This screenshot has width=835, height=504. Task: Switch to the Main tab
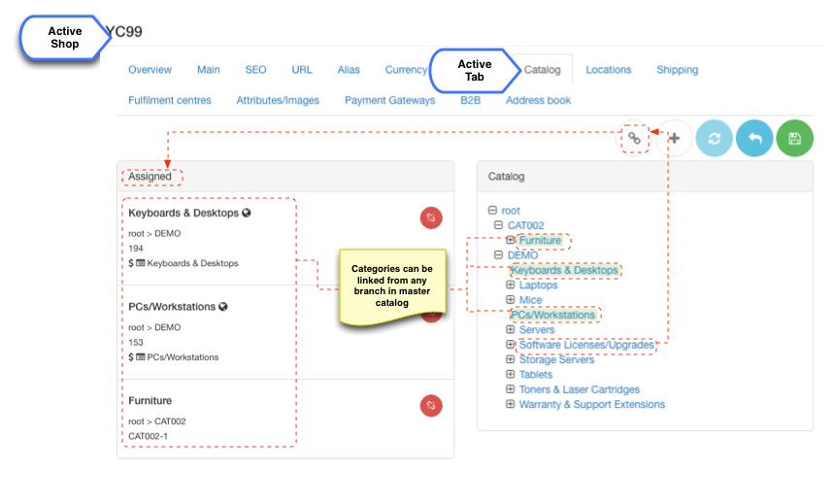point(208,70)
